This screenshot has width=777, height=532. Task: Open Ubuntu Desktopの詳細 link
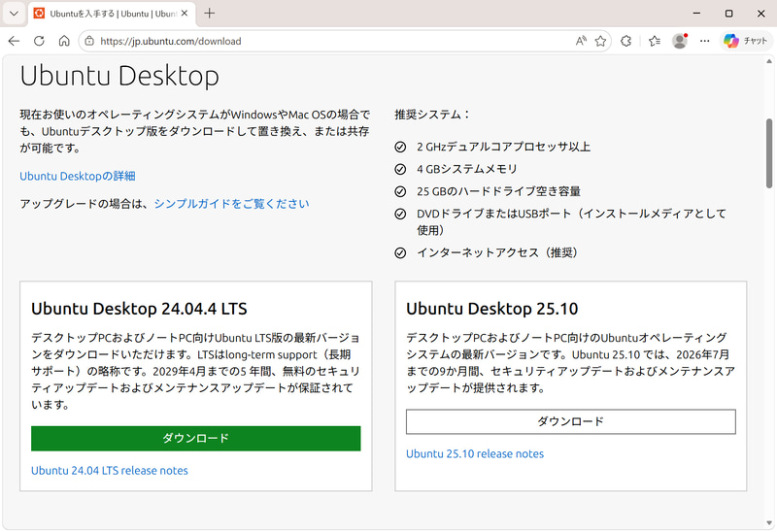78,177
